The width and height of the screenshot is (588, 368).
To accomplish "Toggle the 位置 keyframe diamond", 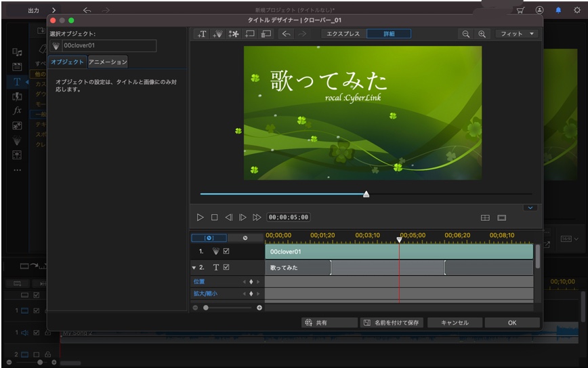I will coord(251,281).
